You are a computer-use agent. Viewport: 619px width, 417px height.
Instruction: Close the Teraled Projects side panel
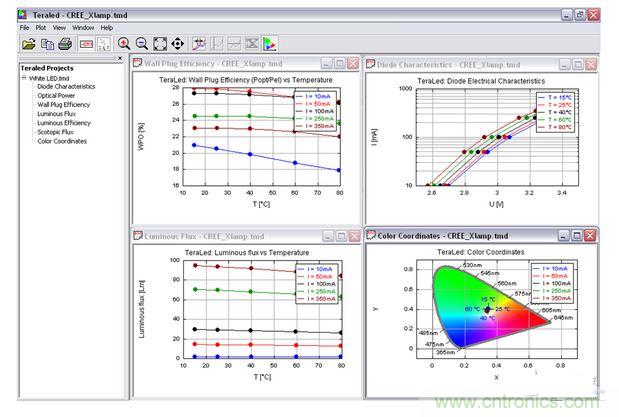coord(120,58)
